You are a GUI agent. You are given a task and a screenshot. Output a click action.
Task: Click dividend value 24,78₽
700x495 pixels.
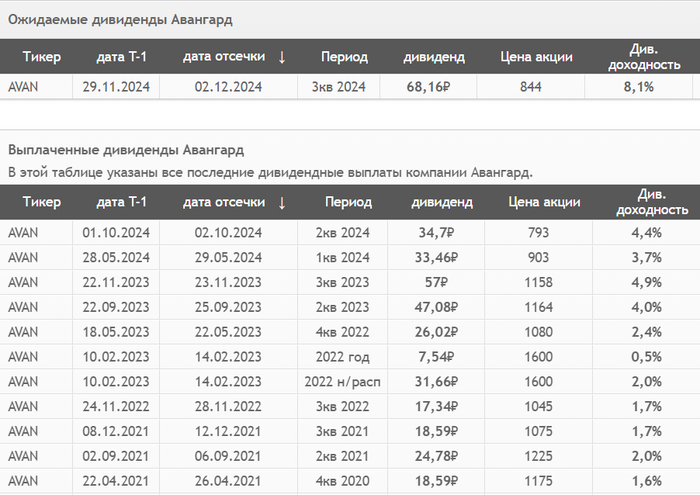[436, 456]
